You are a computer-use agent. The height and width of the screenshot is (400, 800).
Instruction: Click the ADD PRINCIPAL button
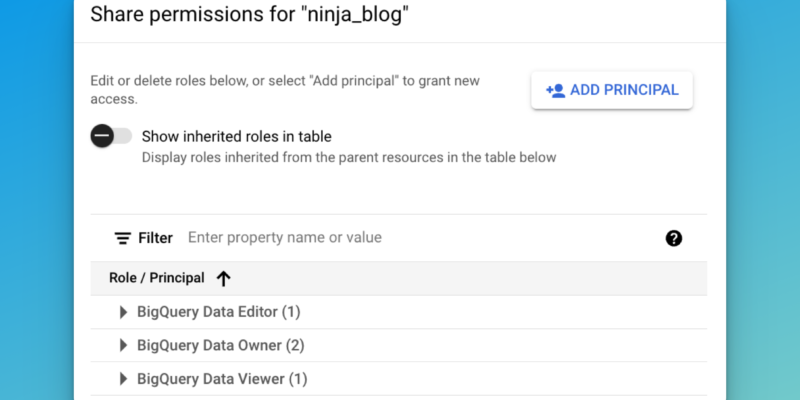[x=612, y=90]
